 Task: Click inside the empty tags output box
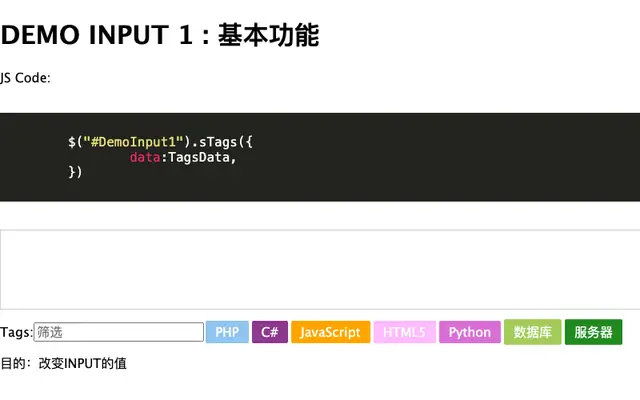tap(320, 269)
